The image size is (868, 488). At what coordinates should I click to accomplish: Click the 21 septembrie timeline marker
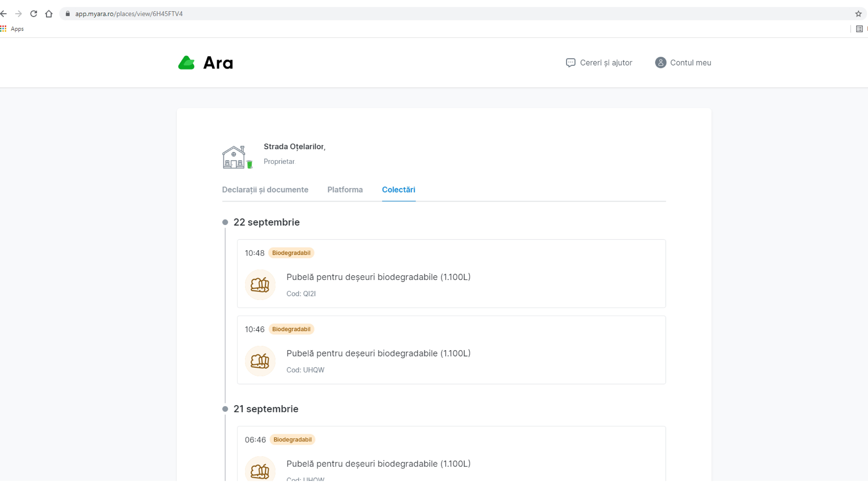[x=225, y=409]
